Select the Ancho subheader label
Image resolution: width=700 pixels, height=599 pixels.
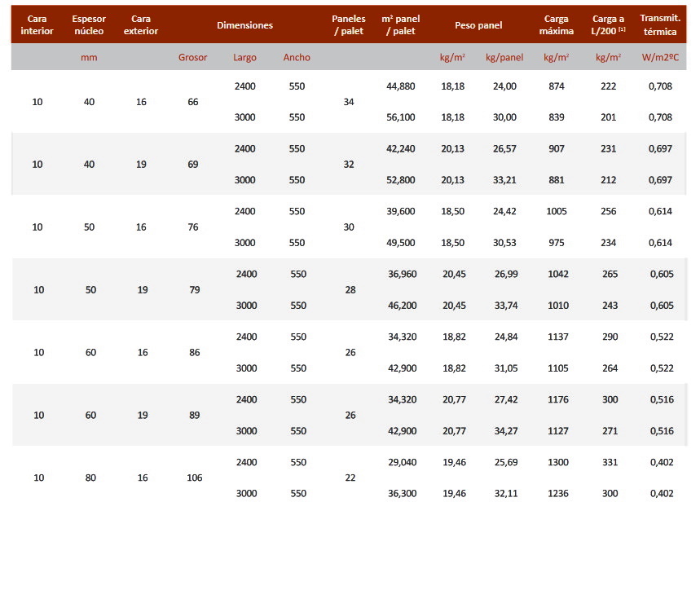click(297, 57)
